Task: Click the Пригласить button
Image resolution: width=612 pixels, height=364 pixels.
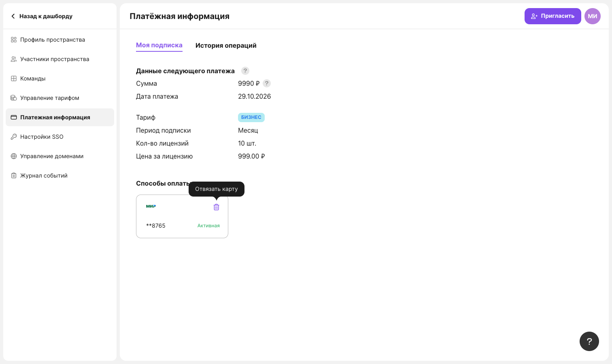Action: click(553, 16)
